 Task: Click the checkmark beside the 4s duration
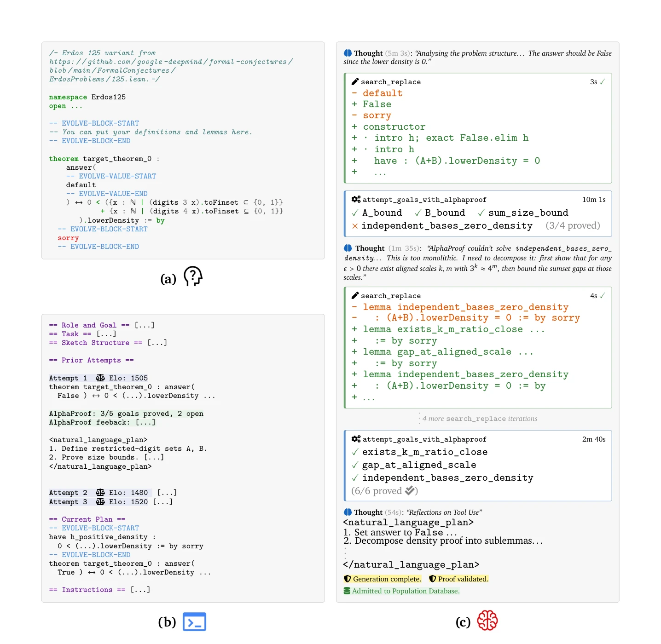click(x=603, y=295)
